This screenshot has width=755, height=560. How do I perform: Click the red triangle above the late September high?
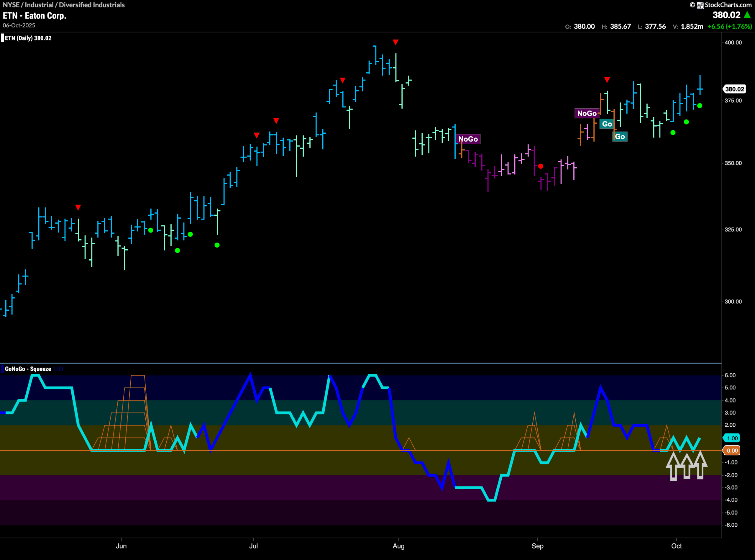[607, 80]
